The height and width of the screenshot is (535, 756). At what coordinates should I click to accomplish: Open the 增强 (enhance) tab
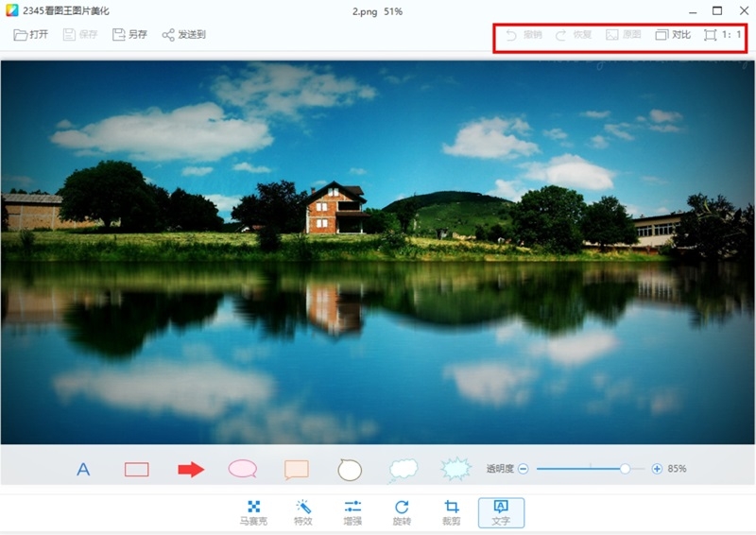click(352, 512)
